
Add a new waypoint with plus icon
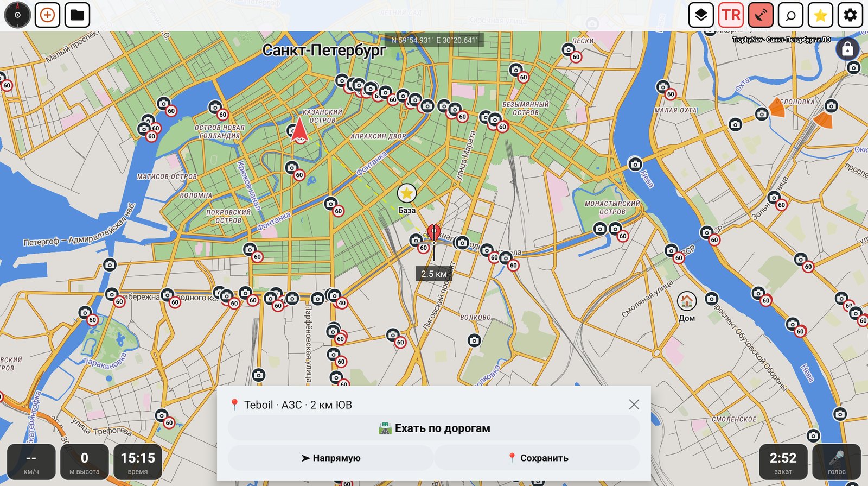click(x=48, y=15)
